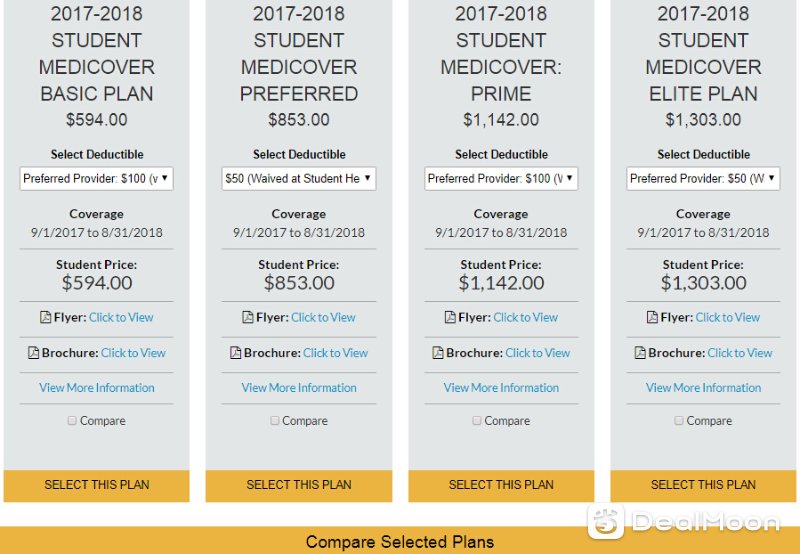
Task: Click the PDF icon beside Preferred plan Brochure
Action: pyautogui.click(x=235, y=352)
